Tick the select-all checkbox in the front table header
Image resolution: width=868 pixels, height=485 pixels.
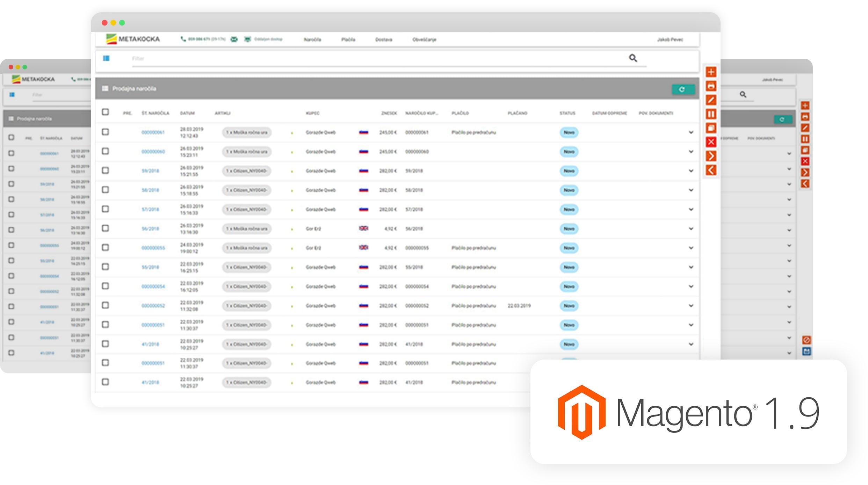(x=105, y=112)
